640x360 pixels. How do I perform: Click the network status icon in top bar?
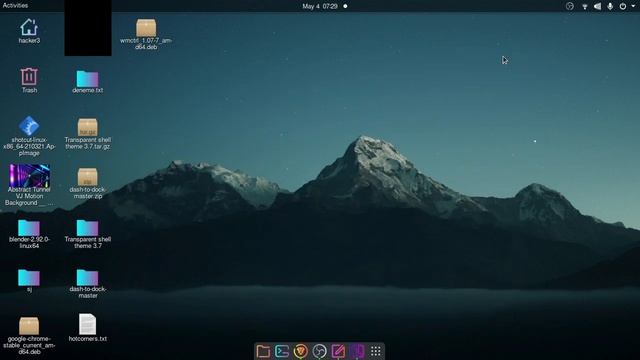click(x=584, y=6)
